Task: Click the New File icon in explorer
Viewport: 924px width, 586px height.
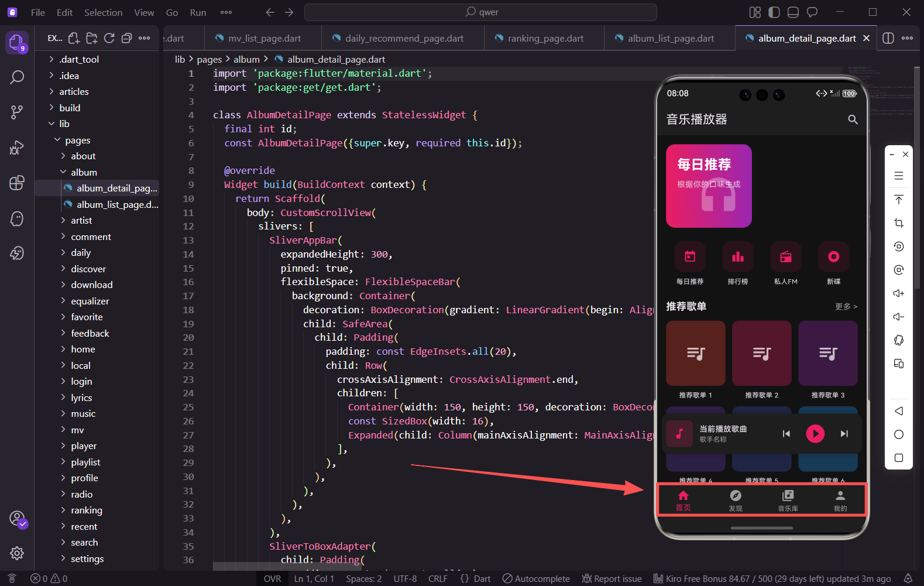Action: coord(74,38)
